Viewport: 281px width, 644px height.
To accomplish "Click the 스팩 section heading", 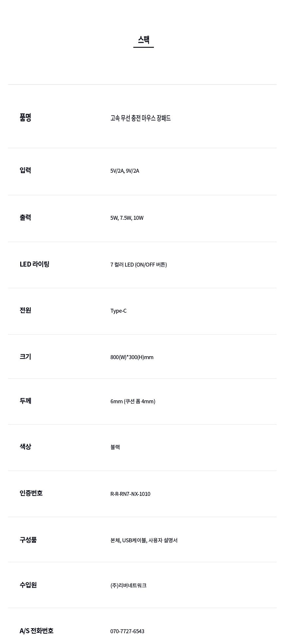I will (x=143, y=40).
